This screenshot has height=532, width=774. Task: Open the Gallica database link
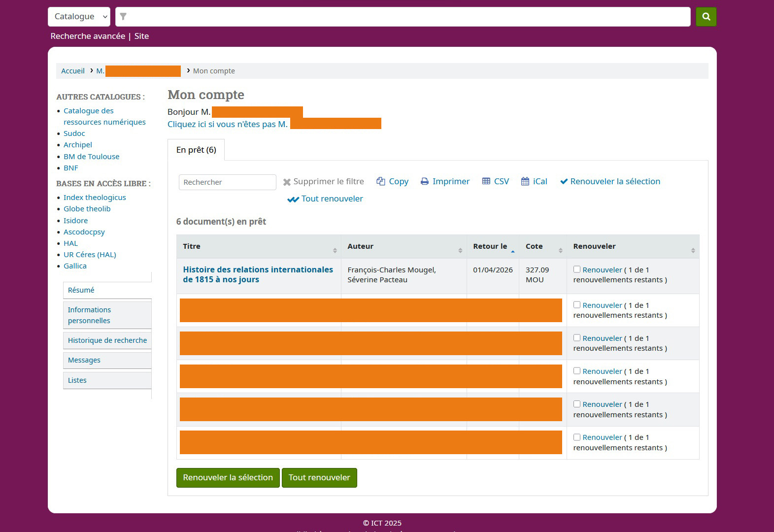click(75, 266)
